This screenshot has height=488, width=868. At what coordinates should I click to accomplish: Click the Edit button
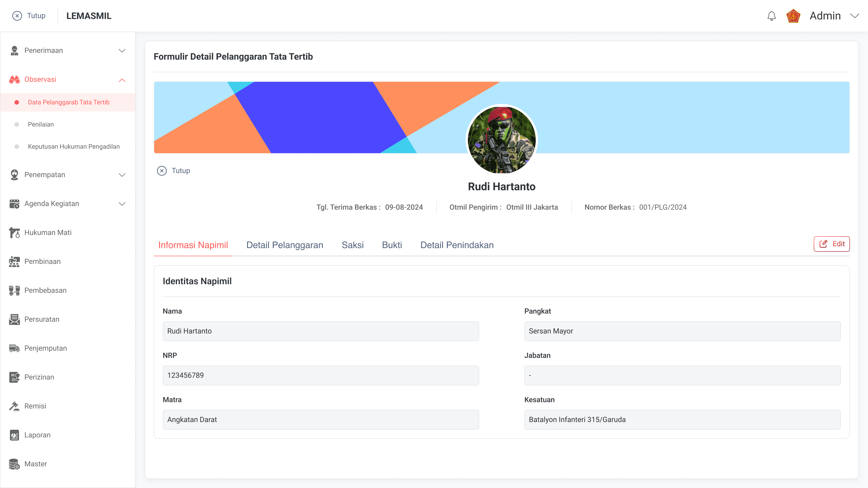[x=831, y=244]
